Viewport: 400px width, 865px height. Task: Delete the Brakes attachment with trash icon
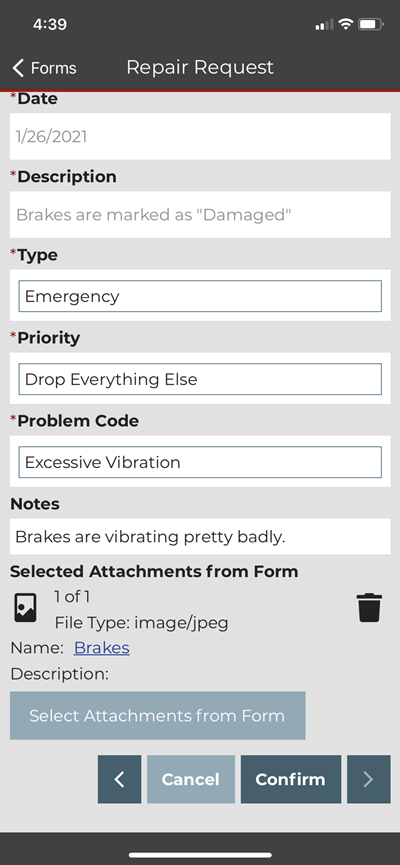369,608
